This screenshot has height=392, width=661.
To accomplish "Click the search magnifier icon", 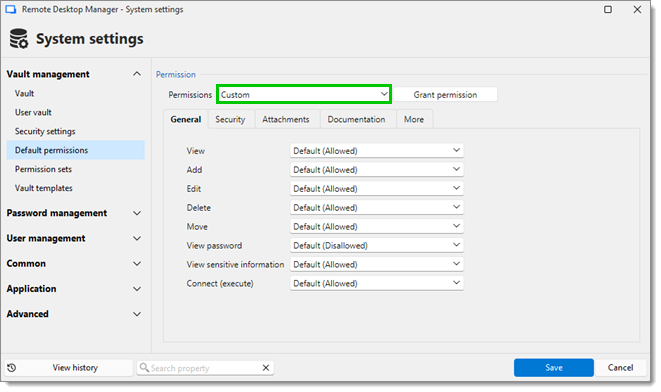I will click(144, 368).
